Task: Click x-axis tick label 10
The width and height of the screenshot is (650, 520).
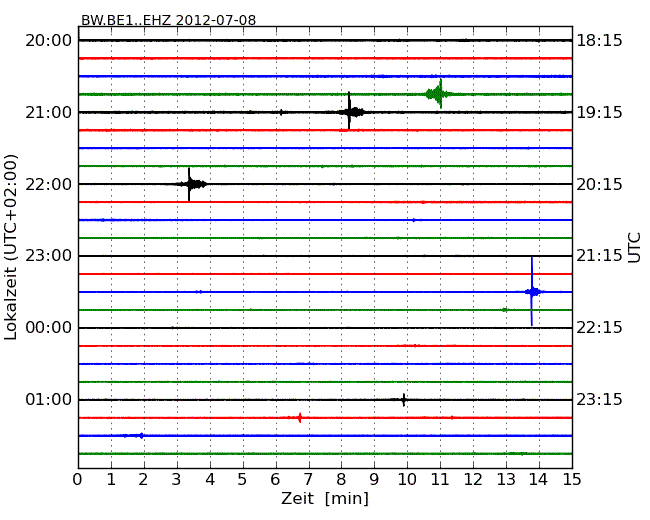Action: 407,479
